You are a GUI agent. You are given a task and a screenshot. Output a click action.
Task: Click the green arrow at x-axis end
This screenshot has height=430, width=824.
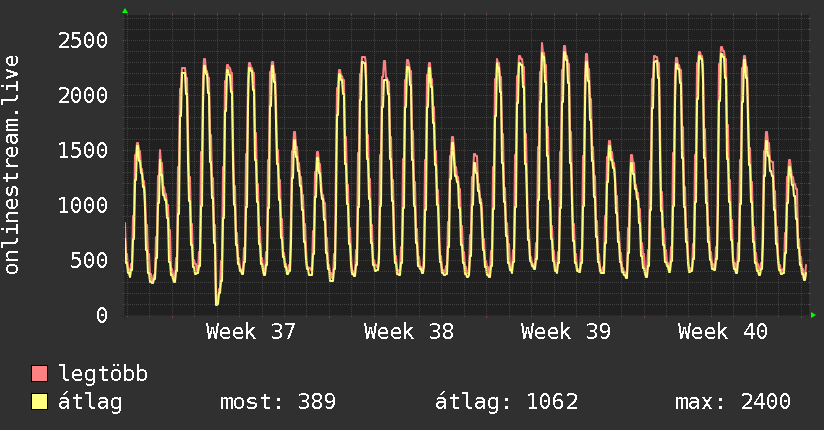click(813, 315)
